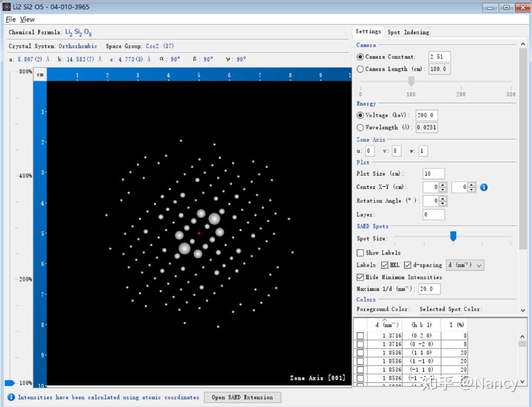Click the red center spot in the pattern
532x407 pixels.
(199, 233)
